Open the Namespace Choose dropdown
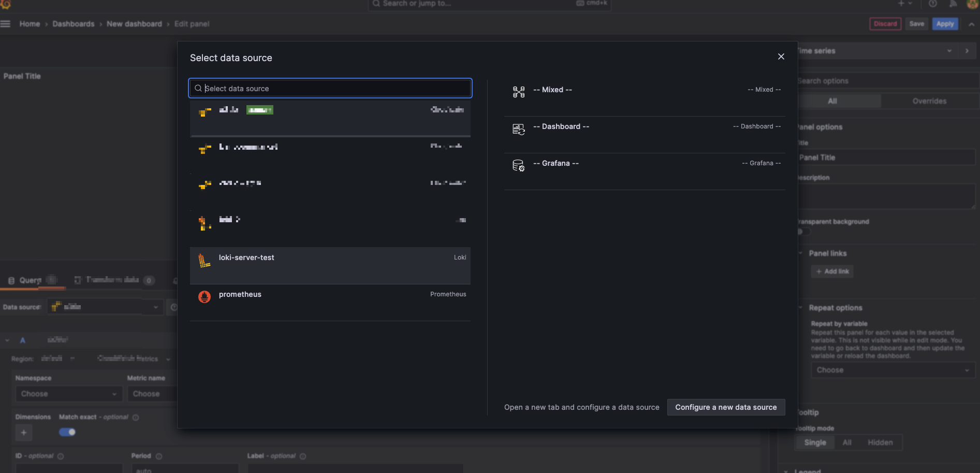This screenshot has width=980, height=473. [x=69, y=394]
